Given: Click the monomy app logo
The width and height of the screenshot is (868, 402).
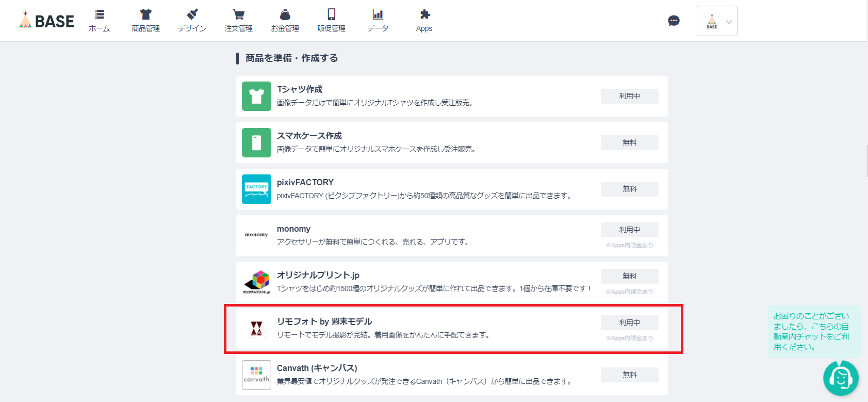Looking at the screenshot, I should [x=256, y=235].
